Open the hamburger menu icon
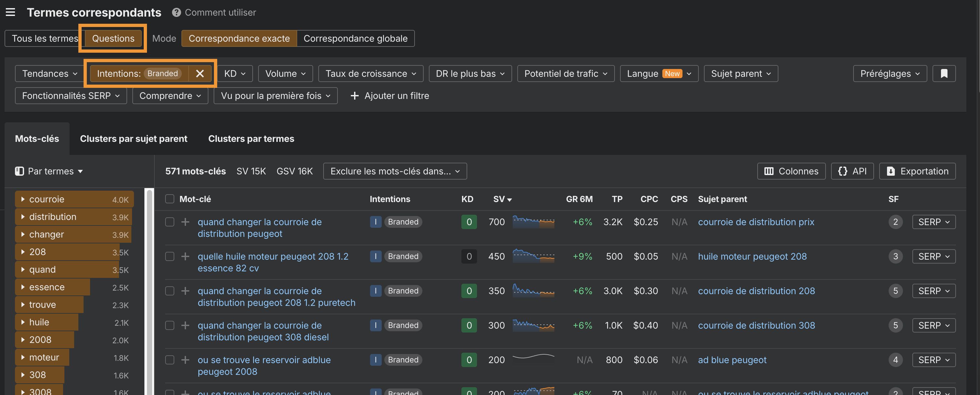Viewport: 980px width, 395px height. [x=10, y=12]
